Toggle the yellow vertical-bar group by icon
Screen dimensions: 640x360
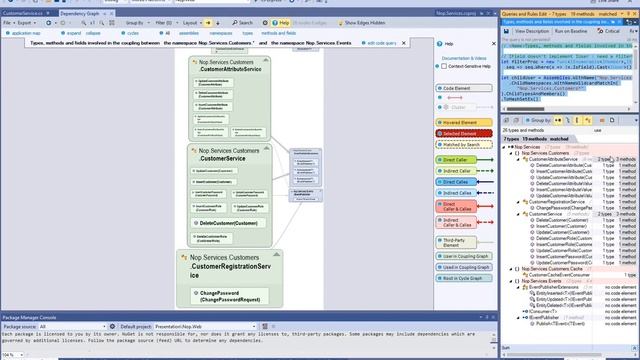pyautogui.click(x=577, y=120)
